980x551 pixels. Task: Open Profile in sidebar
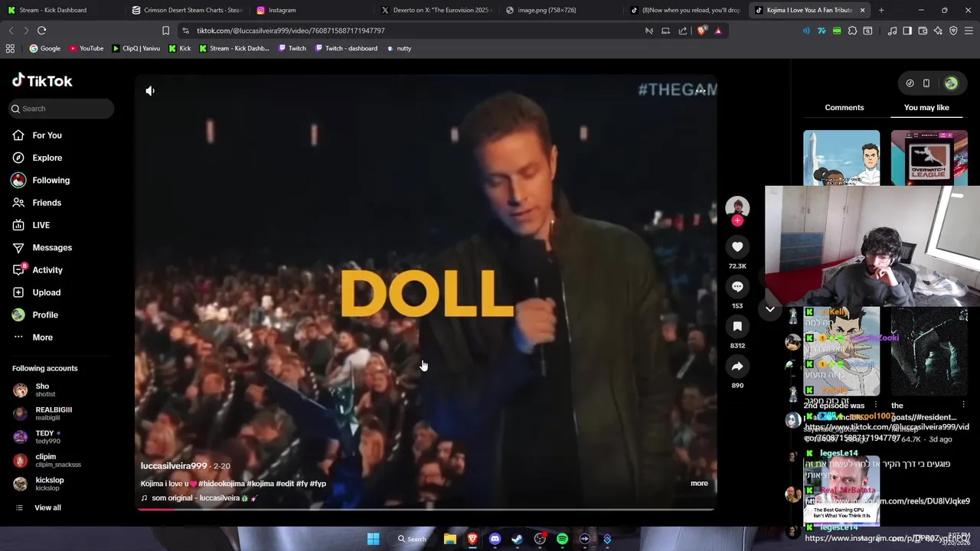click(44, 315)
